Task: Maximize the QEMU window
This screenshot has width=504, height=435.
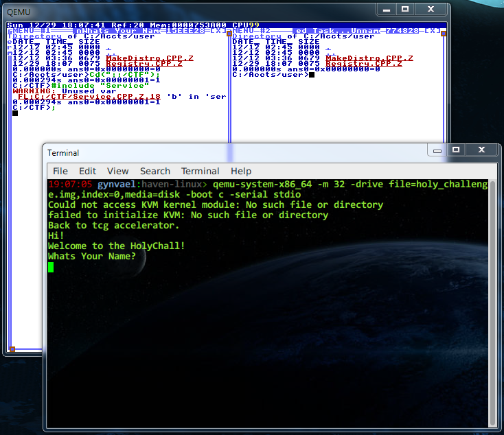Action: 405,10
